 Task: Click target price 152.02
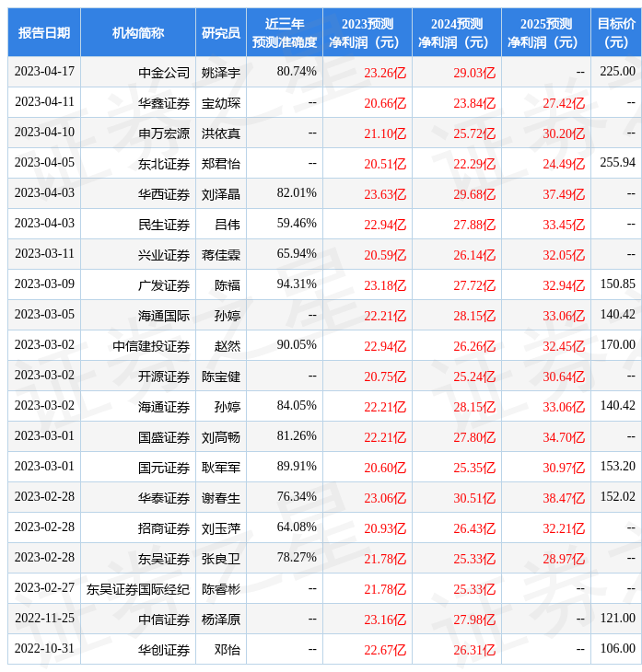click(617, 497)
